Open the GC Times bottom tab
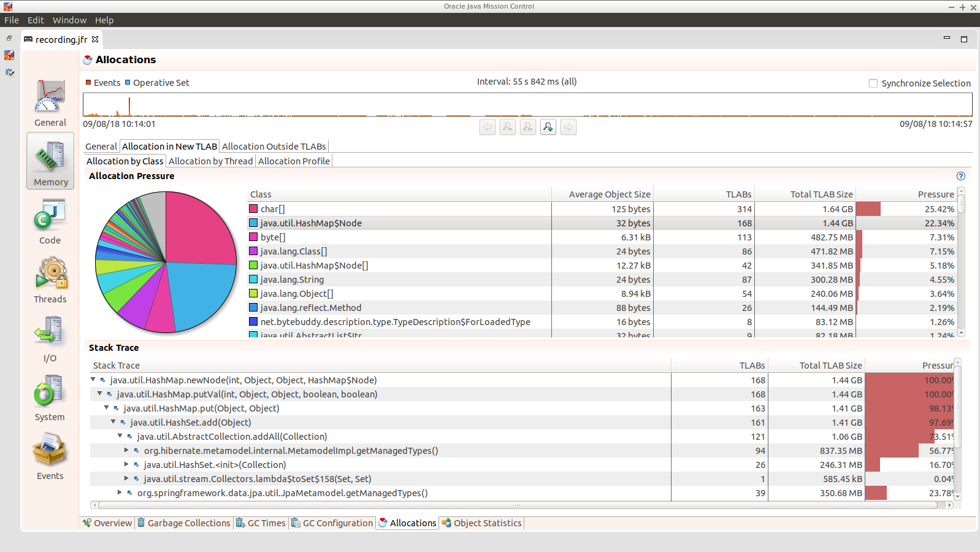This screenshot has height=552, width=980. pyautogui.click(x=261, y=523)
